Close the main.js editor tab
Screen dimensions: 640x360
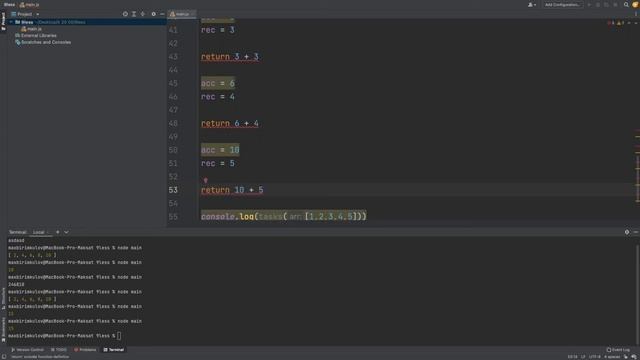[x=193, y=14]
